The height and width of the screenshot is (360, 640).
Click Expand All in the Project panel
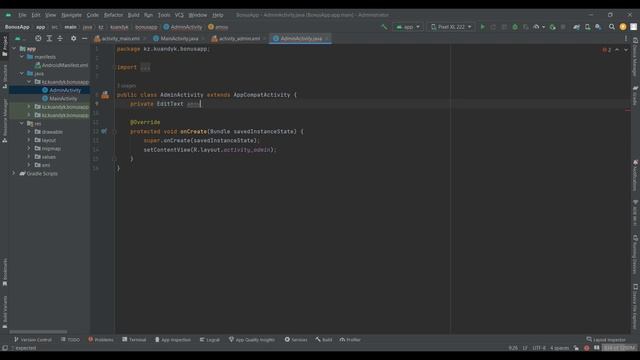[x=49, y=38]
